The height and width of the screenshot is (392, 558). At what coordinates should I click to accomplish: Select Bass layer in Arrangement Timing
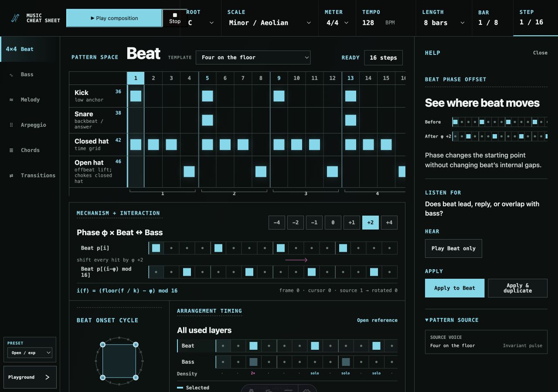point(196,362)
